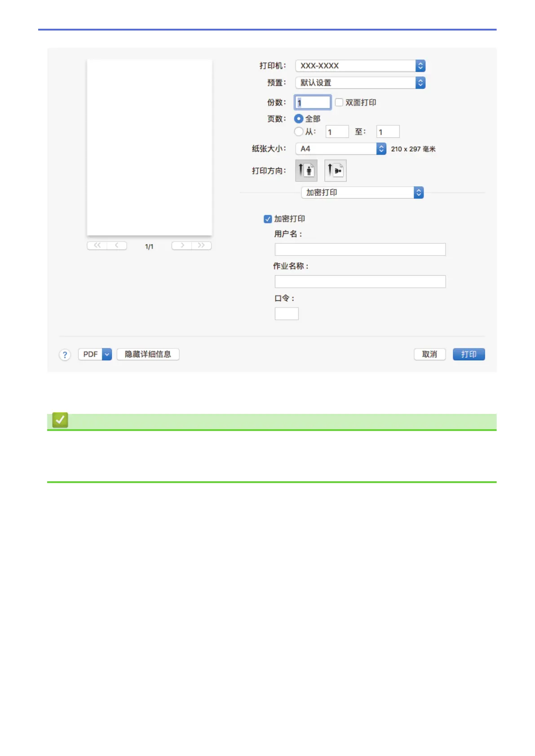Enable the 双面打印 checkbox
535x756 pixels.
(339, 102)
